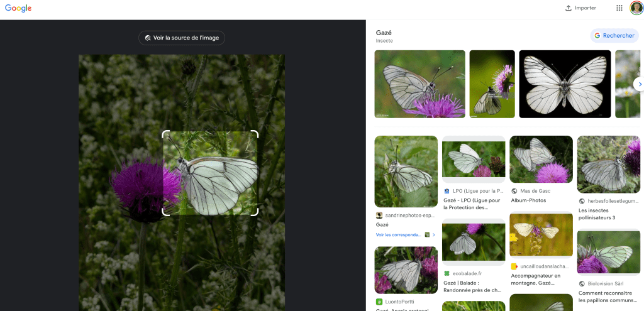
Task: Open the Google apps grid
Action: click(619, 8)
